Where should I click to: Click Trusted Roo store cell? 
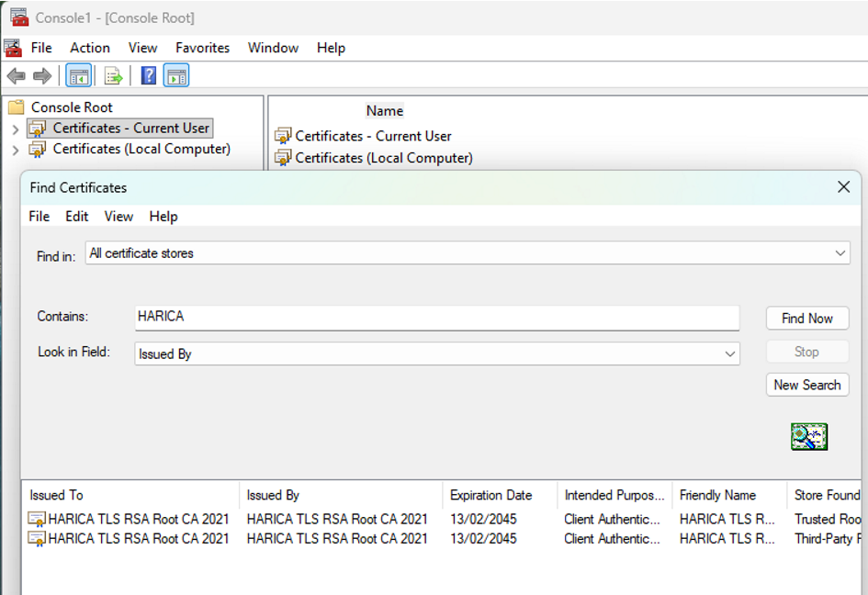tap(828, 519)
